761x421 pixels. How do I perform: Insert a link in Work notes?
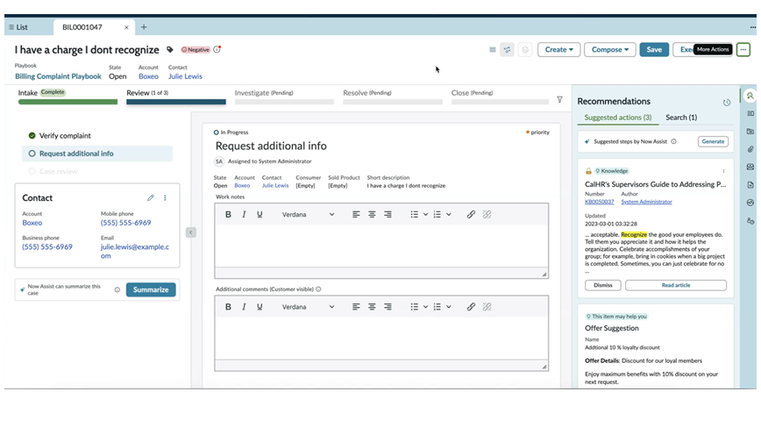pyautogui.click(x=471, y=214)
